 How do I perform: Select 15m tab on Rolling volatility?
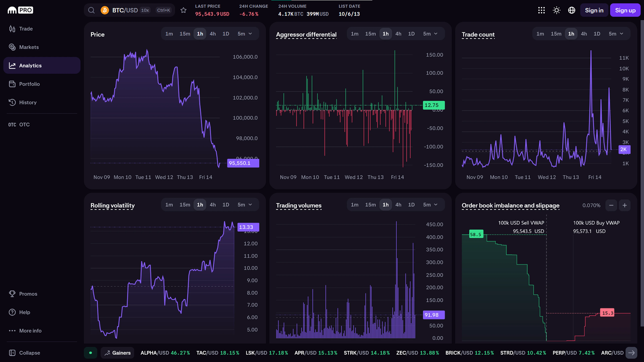coord(185,205)
